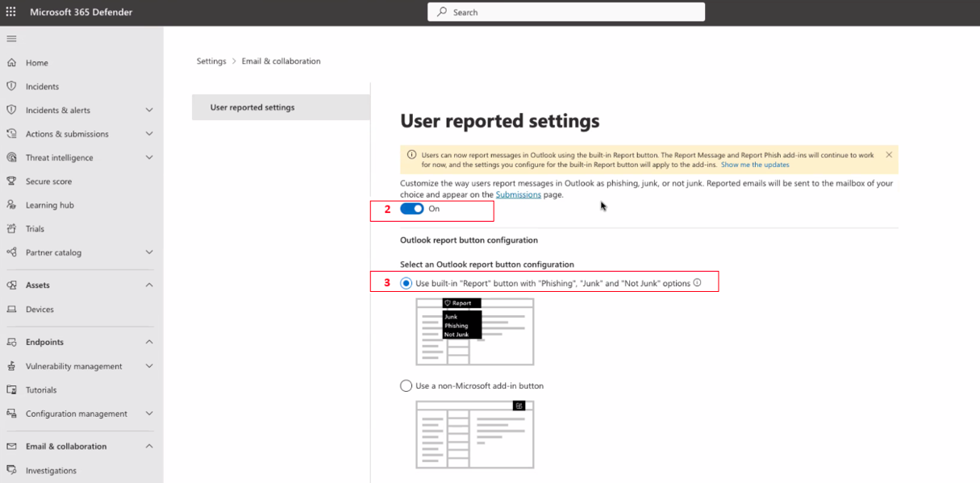Click the Incidents shield icon
The width and height of the screenshot is (980, 483).
coord(11,86)
